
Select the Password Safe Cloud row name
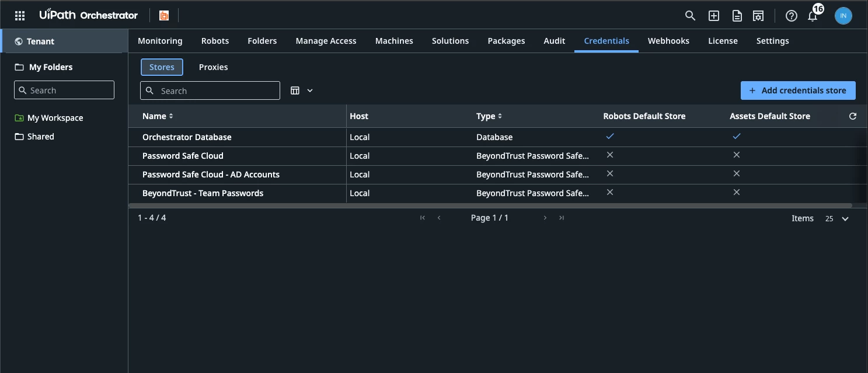pyautogui.click(x=183, y=156)
